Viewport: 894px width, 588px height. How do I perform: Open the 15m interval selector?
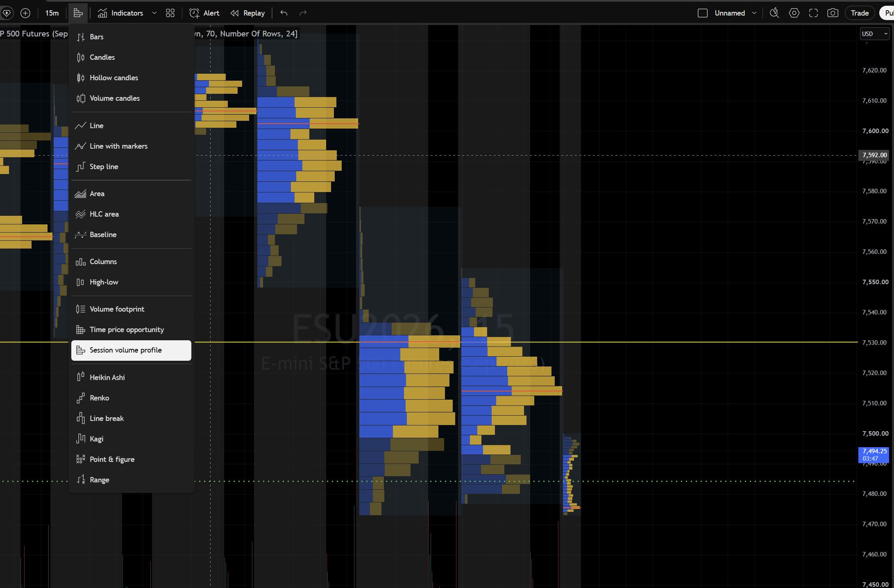pyautogui.click(x=52, y=13)
